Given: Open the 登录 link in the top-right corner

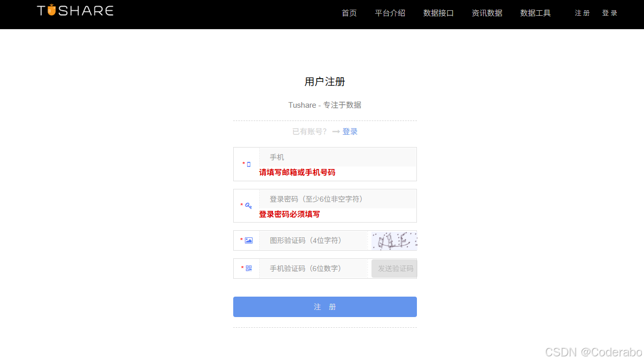Looking at the screenshot, I should click(x=609, y=13).
